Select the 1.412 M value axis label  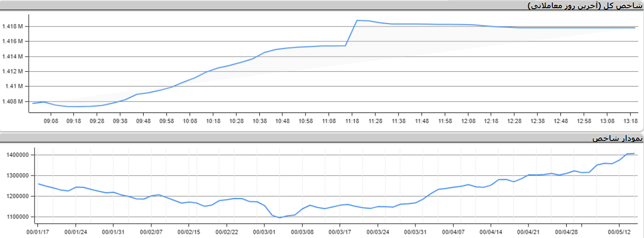12,72
